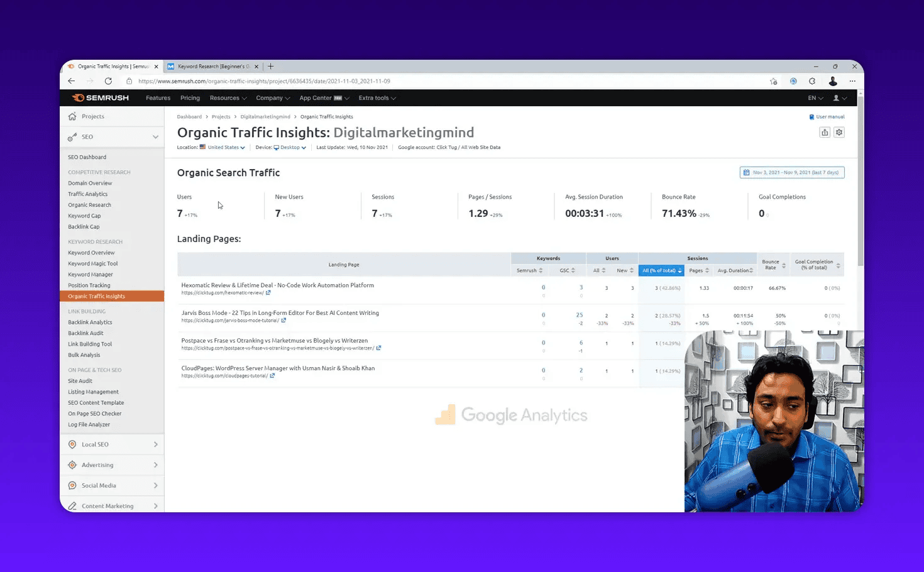
Task: Select the Projects folder icon in sidebar
Action: pyautogui.click(x=73, y=116)
